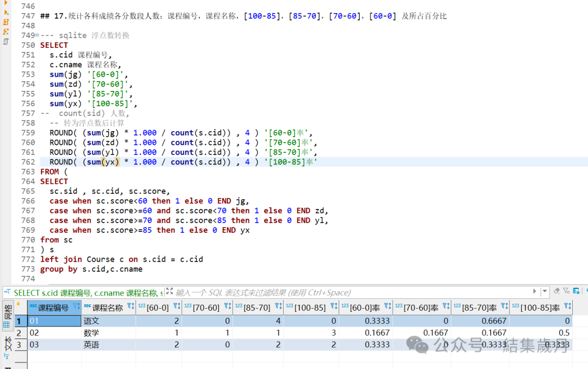The image size is (588, 369).
Task: Click the cell containing 语文
Action: pyautogui.click(x=108, y=321)
